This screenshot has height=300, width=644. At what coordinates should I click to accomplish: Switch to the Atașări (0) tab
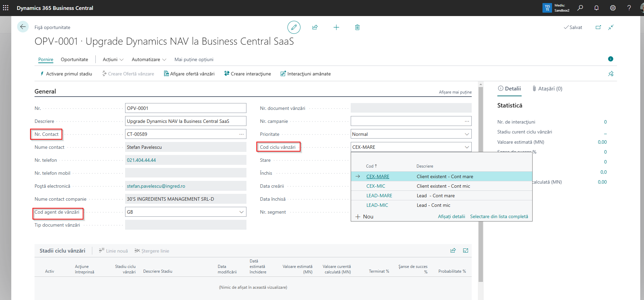(547, 89)
